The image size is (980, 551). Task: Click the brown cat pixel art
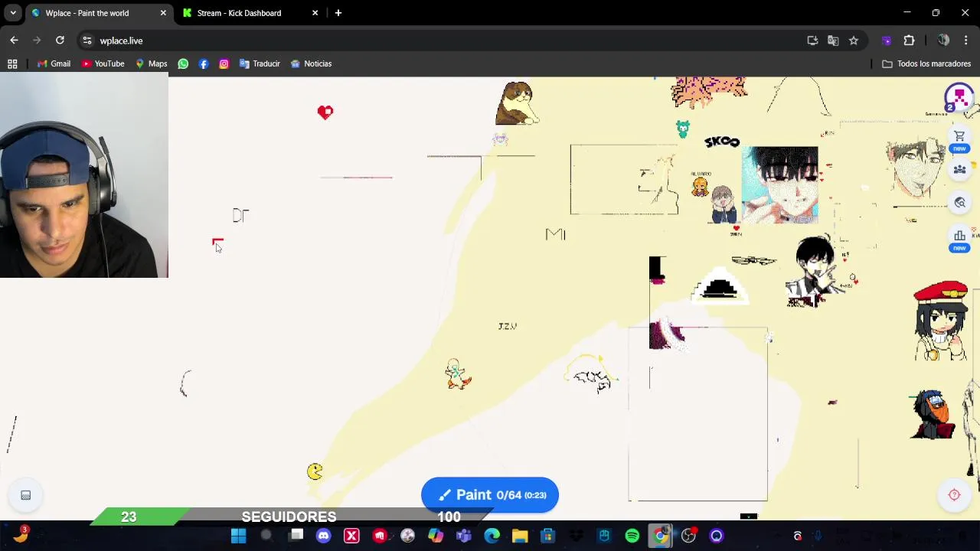click(x=517, y=103)
